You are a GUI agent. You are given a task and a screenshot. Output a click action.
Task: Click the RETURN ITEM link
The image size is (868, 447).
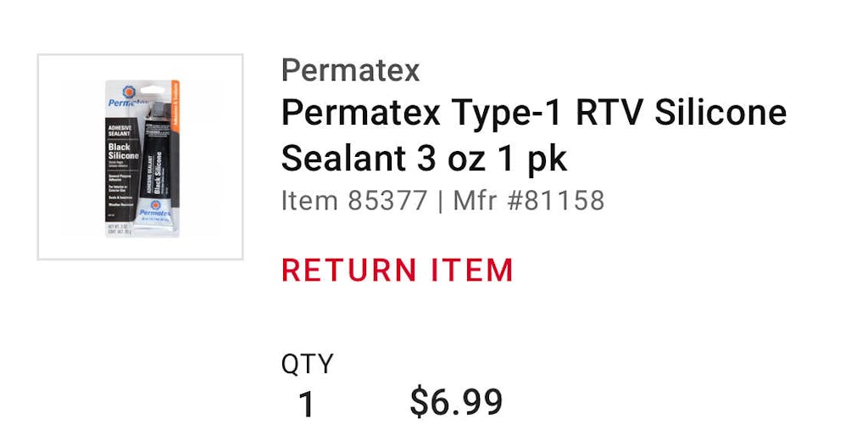pyautogui.click(x=398, y=271)
